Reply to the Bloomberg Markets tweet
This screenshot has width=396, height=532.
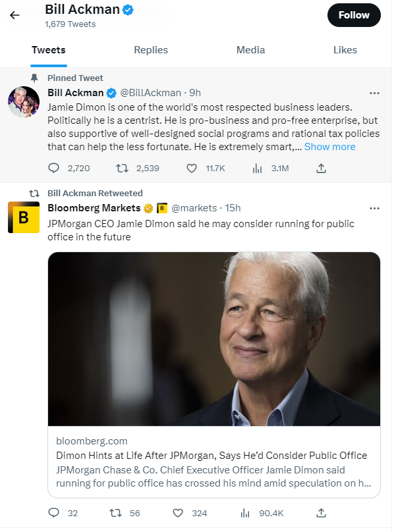(55, 513)
